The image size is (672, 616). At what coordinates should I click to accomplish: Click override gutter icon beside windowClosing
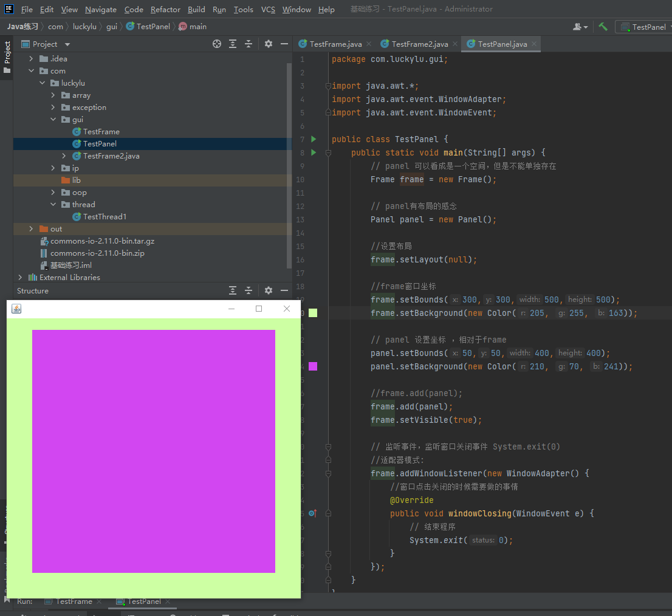click(x=312, y=513)
